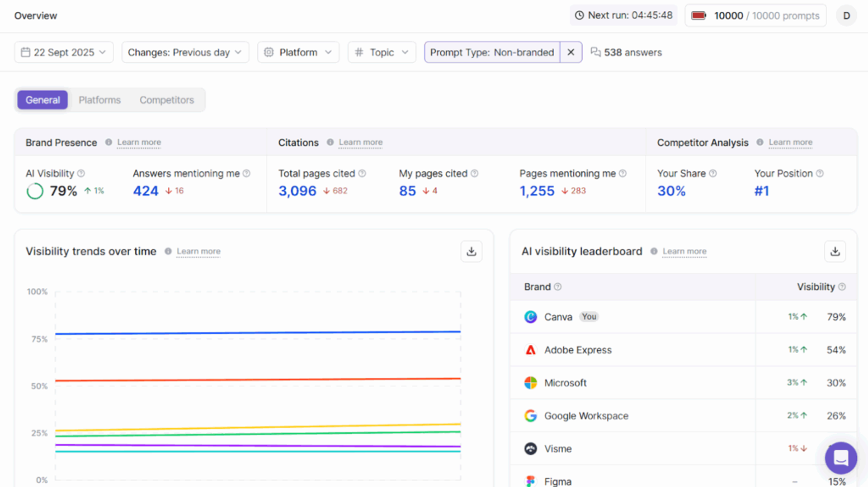Viewport: 868px width, 487px height.
Task: Click the You badge next to Canva
Action: [x=589, y=317]
